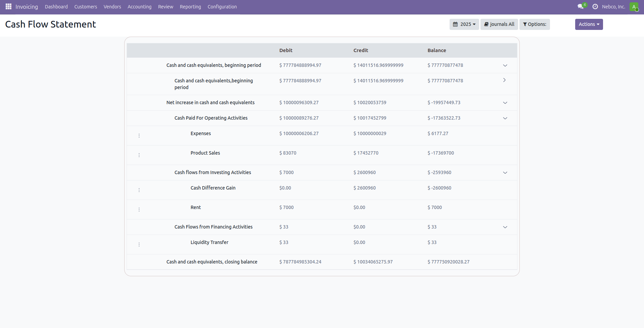Open kebab menu for Product Sales row
The height and width of the screenshot is (328, 644).
[139, 155]
